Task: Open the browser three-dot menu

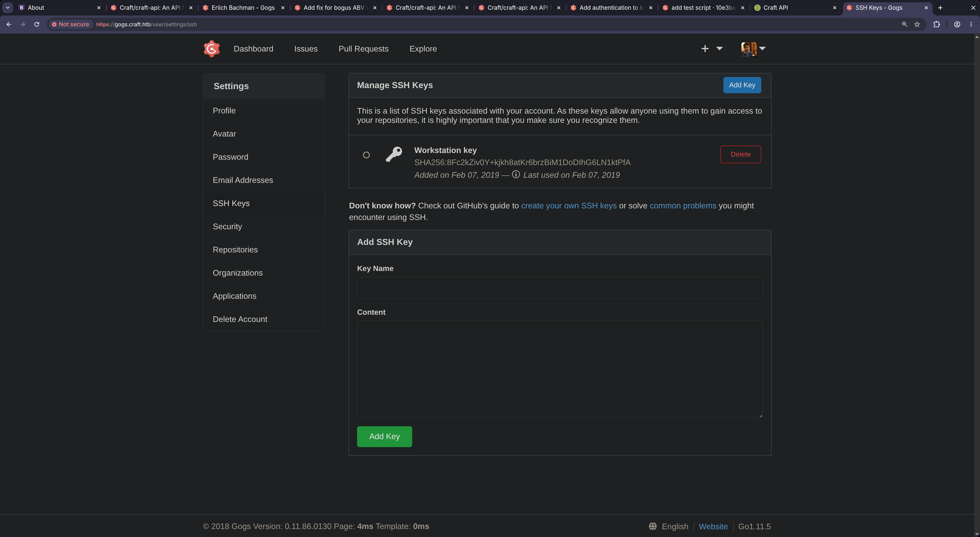Action: point(971,24)
